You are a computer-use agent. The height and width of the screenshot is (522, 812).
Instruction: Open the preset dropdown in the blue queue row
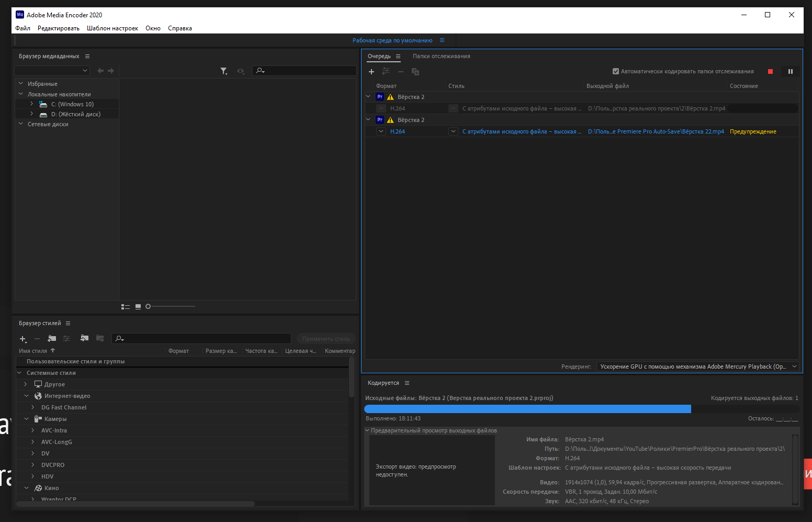pyautogui.click(x=453, y=131)
